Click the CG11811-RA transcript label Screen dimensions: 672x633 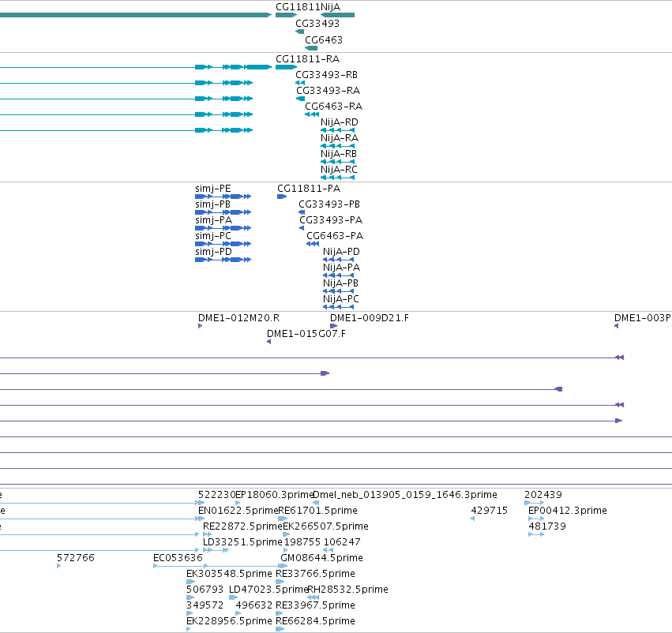click(307, 59)
